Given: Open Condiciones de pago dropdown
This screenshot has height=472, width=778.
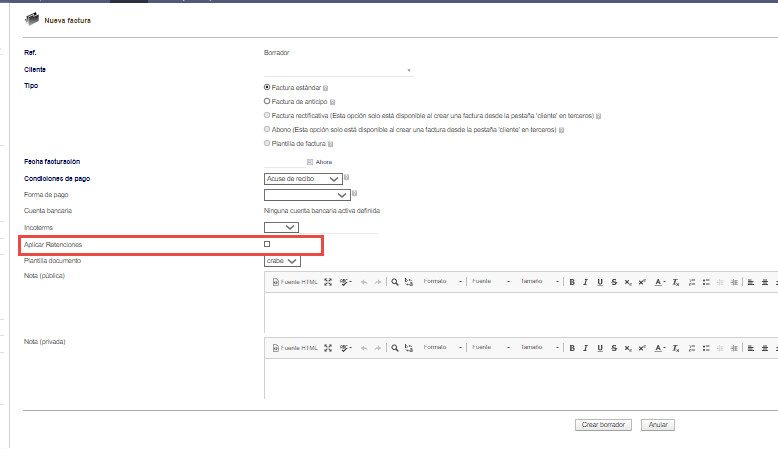Looking at the screenshot, I should (303, 179).
